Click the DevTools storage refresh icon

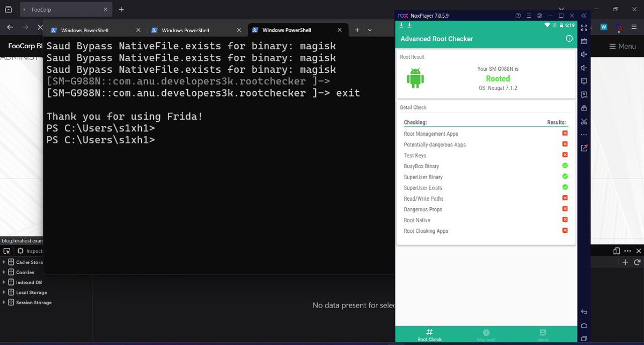click(x=637, y=262)
